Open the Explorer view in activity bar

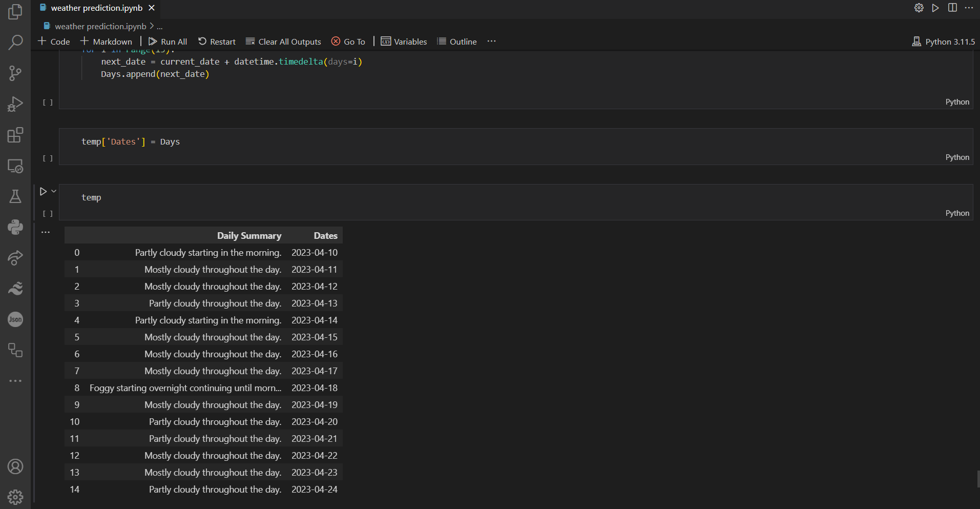tap(15, 11)
